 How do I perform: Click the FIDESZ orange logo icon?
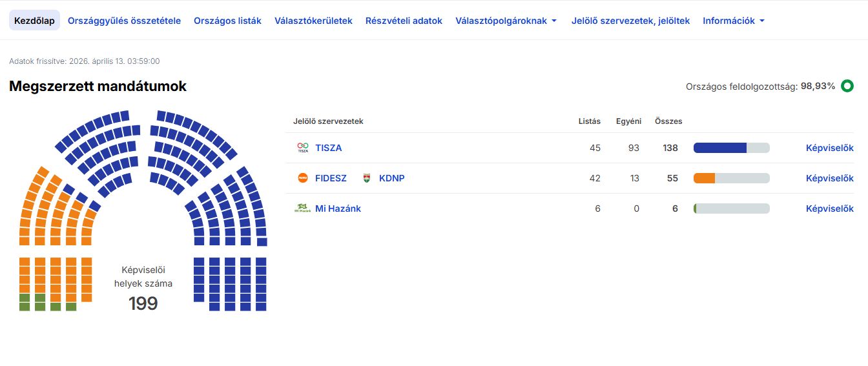(x=302, y=178)
